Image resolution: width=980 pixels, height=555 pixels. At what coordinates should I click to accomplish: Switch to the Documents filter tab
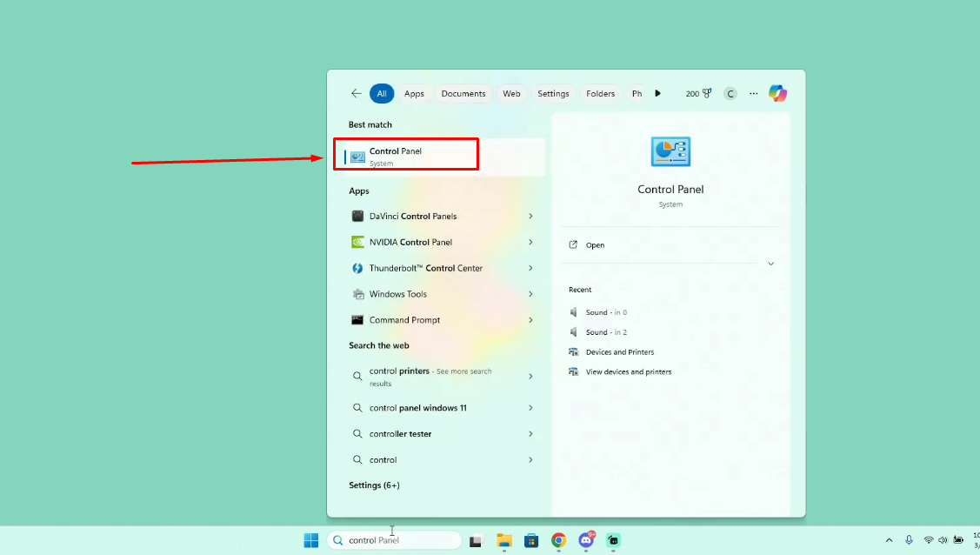463,94
